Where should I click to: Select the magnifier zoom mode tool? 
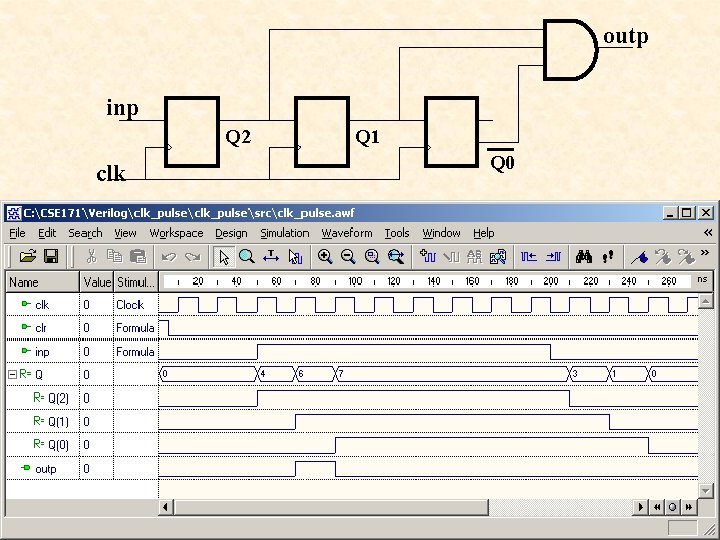247,256
